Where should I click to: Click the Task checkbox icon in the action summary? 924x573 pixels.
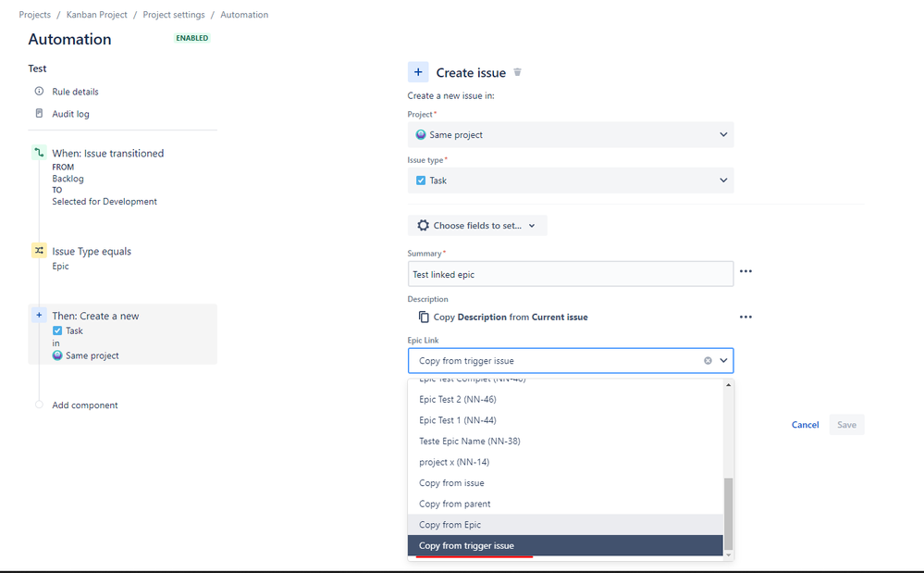[x=57, y=330]
